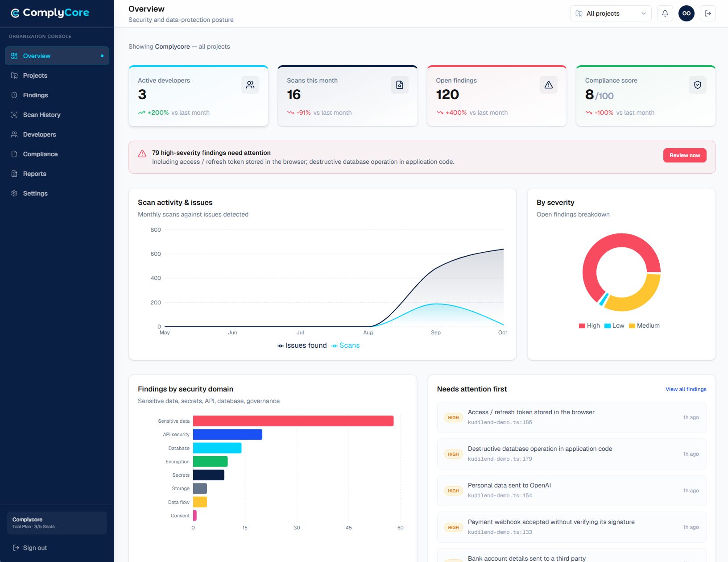This screenshot has width=728, height=562.
Task: Open Destructive database operation finding
Action: 571,454
